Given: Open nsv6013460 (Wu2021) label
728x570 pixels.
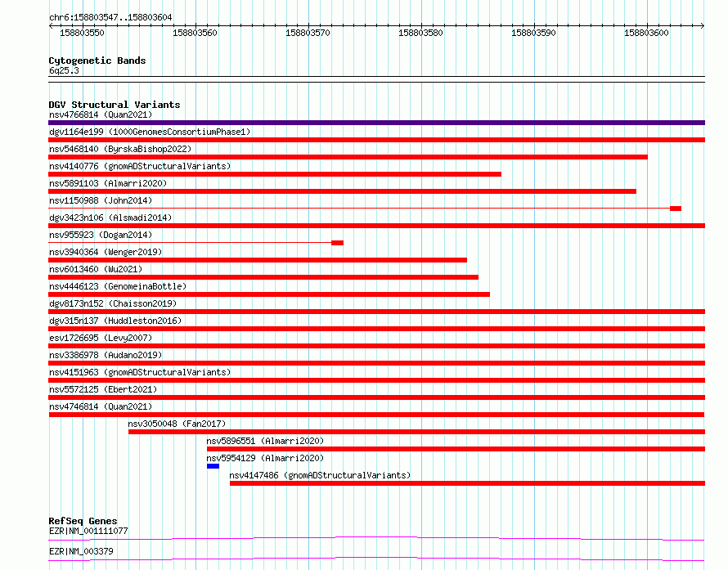Looking at the screenshot, I should coord(96,269).
